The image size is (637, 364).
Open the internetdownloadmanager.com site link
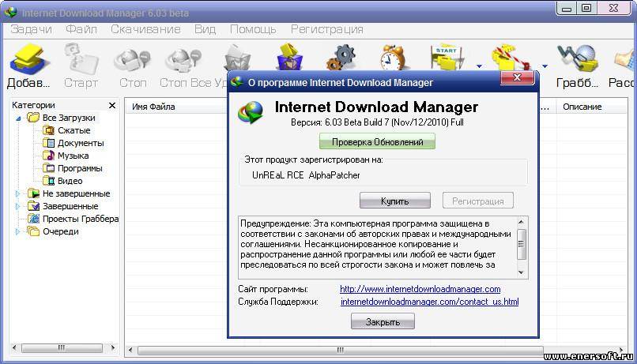pyautogui.click(x=420, y=289)
